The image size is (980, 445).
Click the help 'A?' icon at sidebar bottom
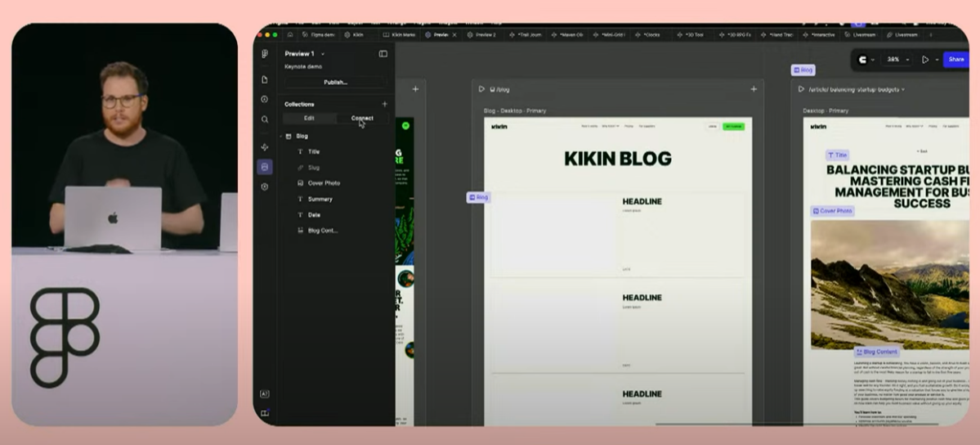[x=265, y=393]
